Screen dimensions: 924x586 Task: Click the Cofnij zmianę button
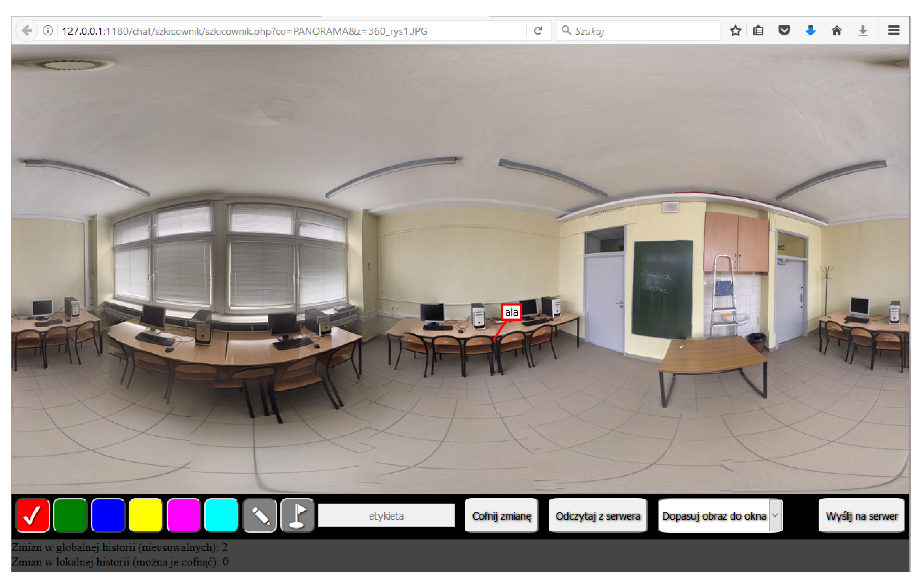click(501, 515)
